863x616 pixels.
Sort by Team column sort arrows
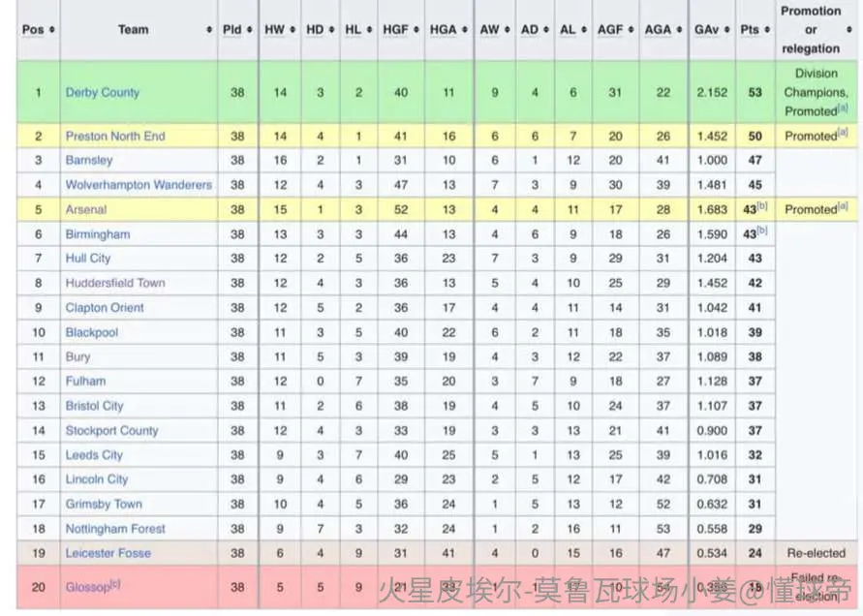(x=209, y=30)
